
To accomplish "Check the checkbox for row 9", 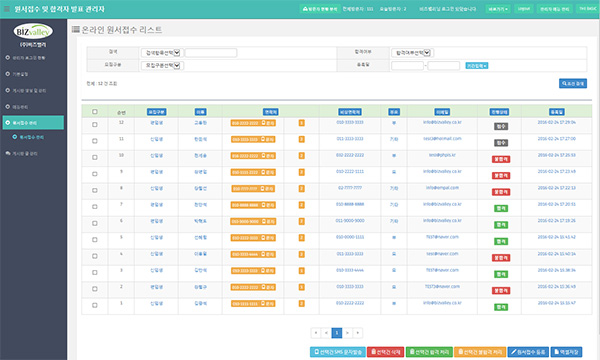I will pyautogui.click(x=95, y=174).
